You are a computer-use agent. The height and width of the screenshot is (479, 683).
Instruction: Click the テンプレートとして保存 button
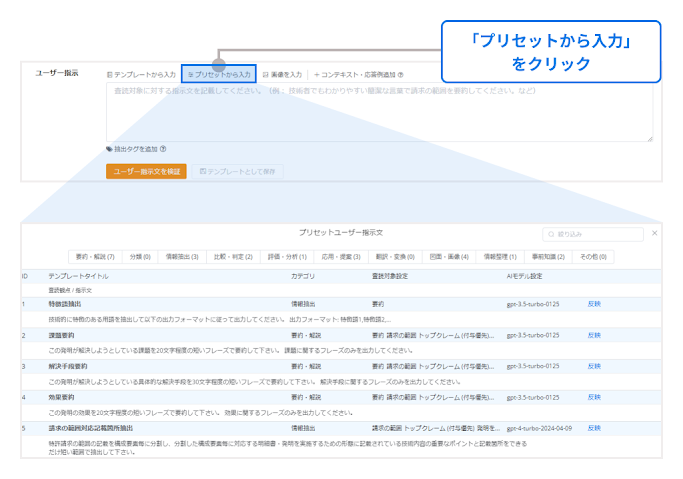(x=237, y=171)
